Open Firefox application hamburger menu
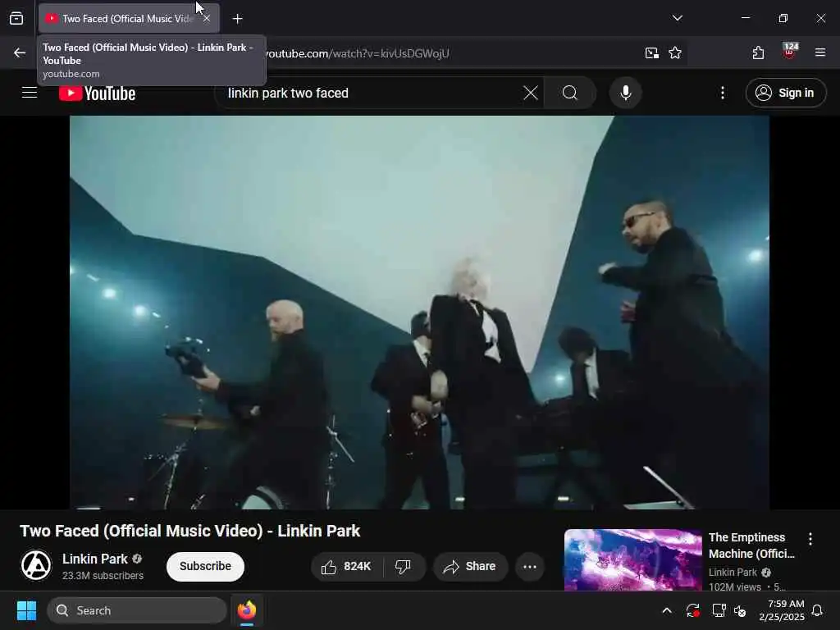Screen dimensions: 840x630 pyautogui.click(x=819, y=52)
